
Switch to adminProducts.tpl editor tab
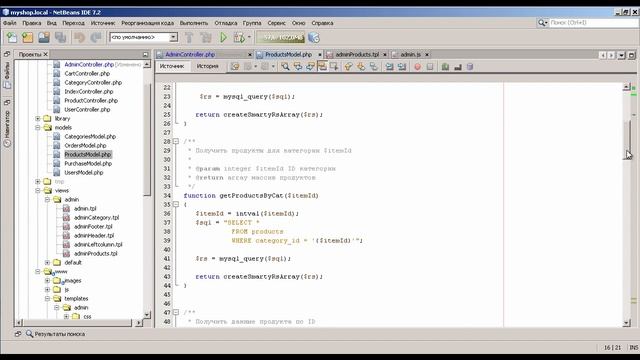click(x=357, y=54)
